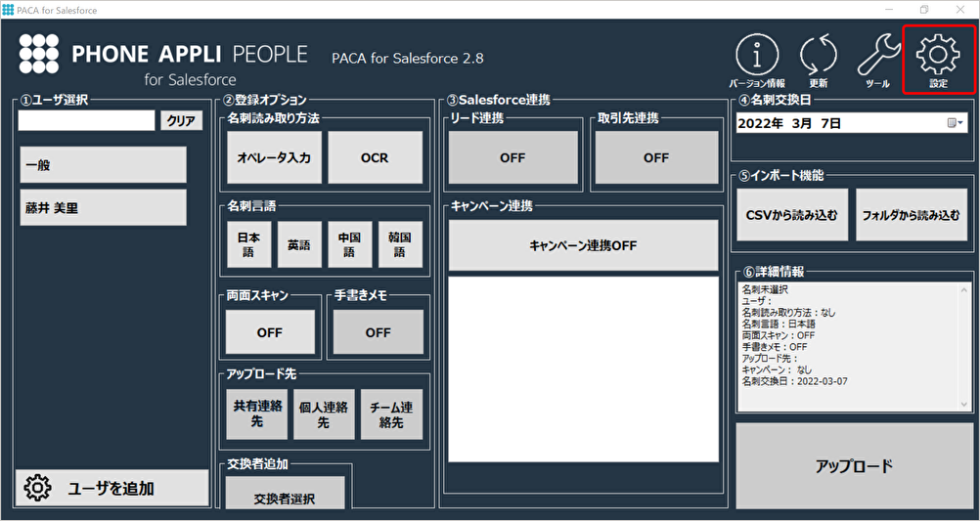The image size is (980, 521).
Task: Select user 藤井 美里
Action: 103,207
